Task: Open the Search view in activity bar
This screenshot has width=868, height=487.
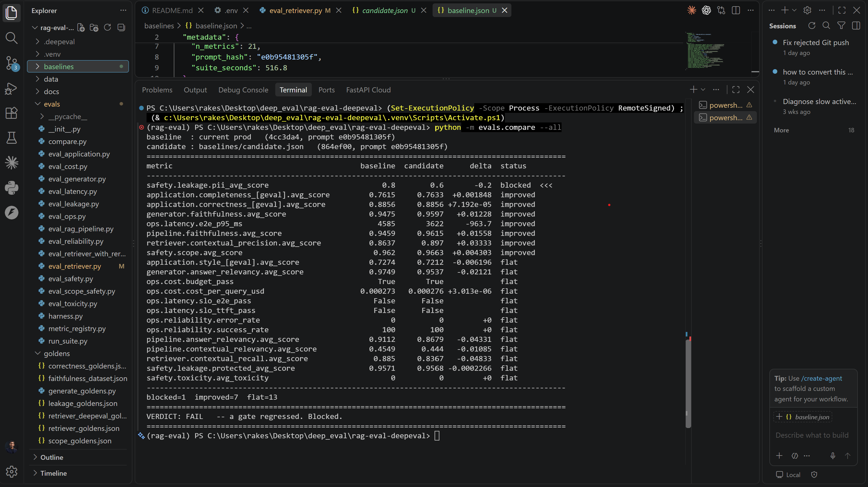Action: point(11,38)
